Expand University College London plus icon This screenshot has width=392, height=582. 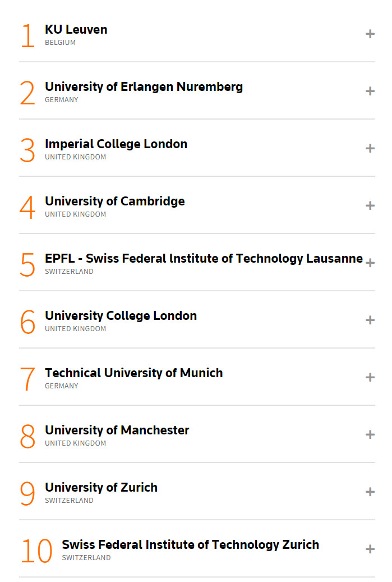370,320
